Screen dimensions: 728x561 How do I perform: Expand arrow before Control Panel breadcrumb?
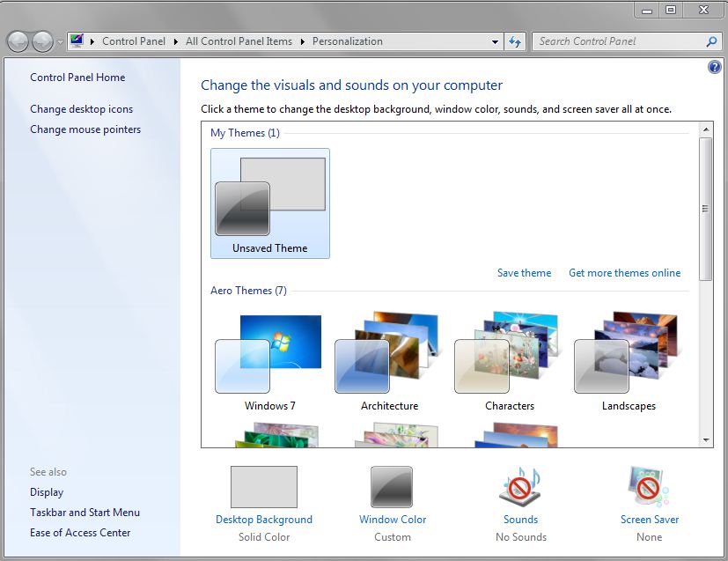(x=92, y=41)
